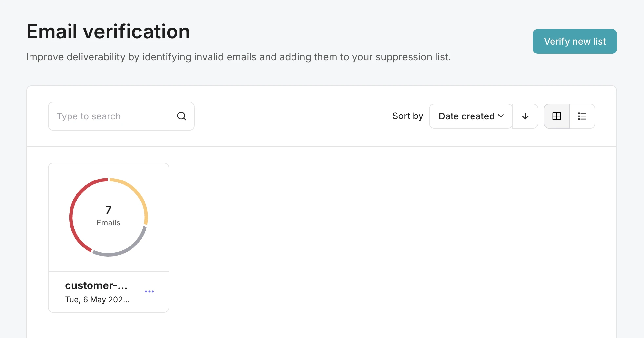Click the Sort by label
The width and height of the screenshot is (644, 338).
pos(408,116)
